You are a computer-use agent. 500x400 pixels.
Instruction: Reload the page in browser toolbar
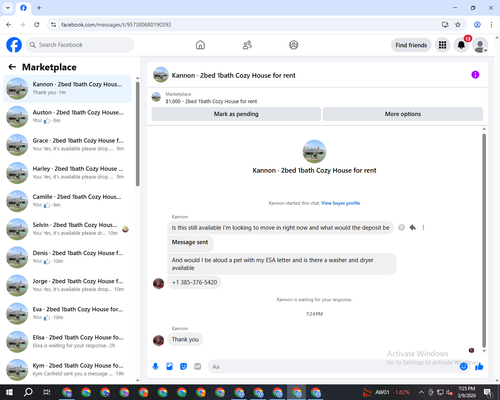[x=37, y=25]
